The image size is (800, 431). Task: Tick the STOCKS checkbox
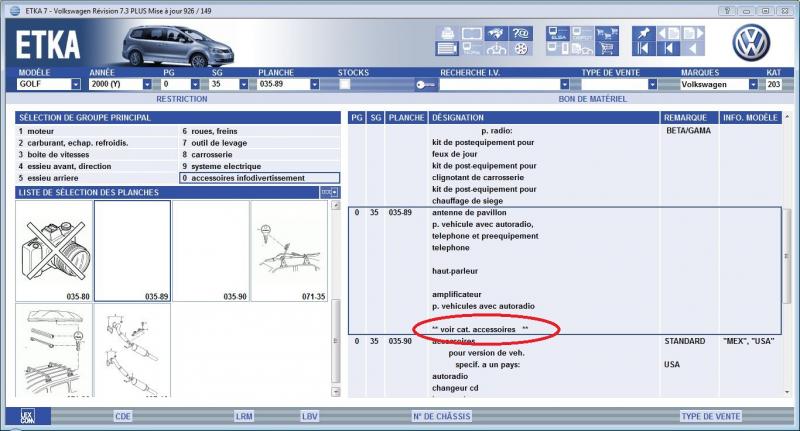pyautogui.click(x=345, y=84)
